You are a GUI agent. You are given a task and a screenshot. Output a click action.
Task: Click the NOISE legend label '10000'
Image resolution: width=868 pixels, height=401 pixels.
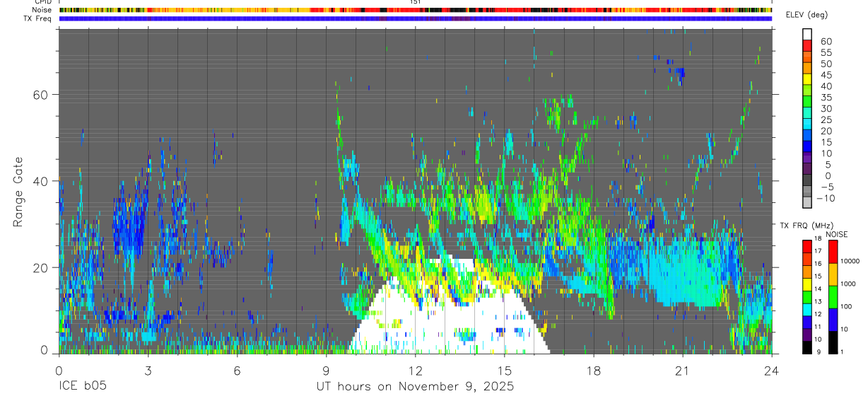[850, 262]
